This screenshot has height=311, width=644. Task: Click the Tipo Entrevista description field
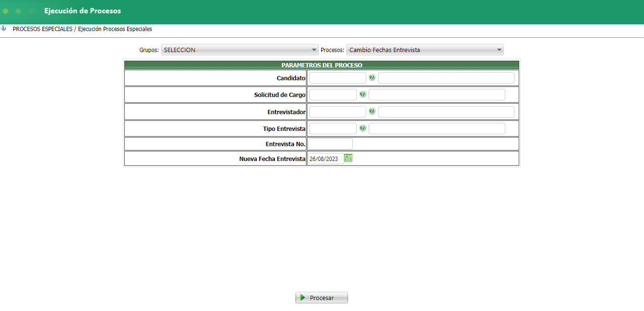(x=437, y=129)
